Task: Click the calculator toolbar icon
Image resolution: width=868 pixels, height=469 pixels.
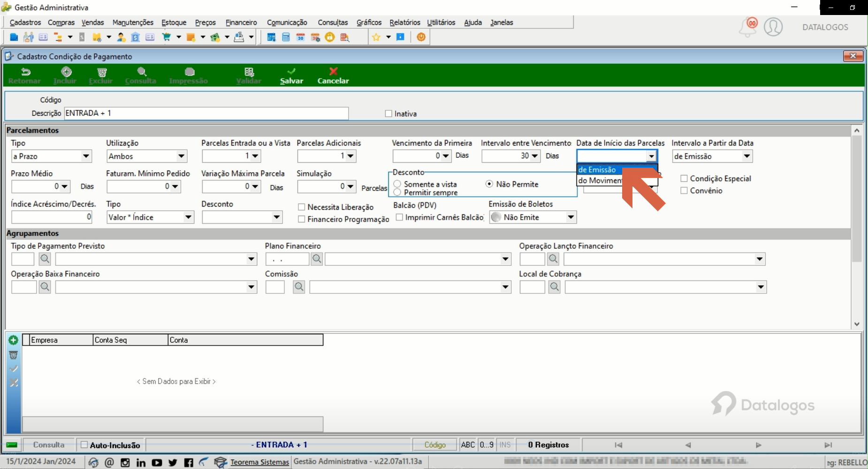Action: 286,37
